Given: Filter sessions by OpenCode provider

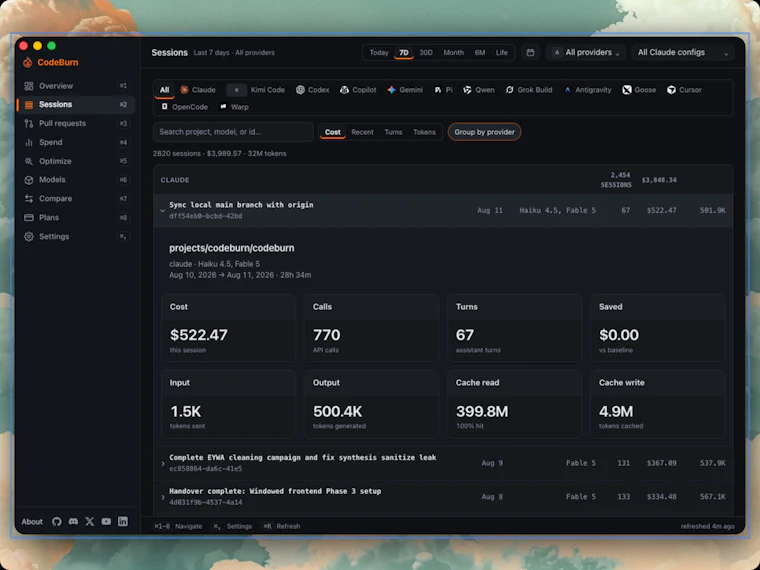Looking at the screenshot, I should point(184,107).
